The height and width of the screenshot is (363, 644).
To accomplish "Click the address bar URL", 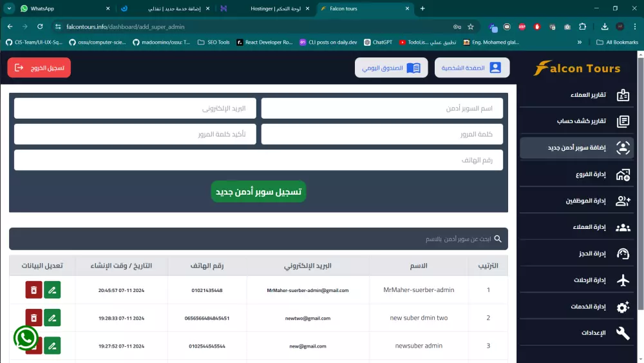I will click(126, 26).
